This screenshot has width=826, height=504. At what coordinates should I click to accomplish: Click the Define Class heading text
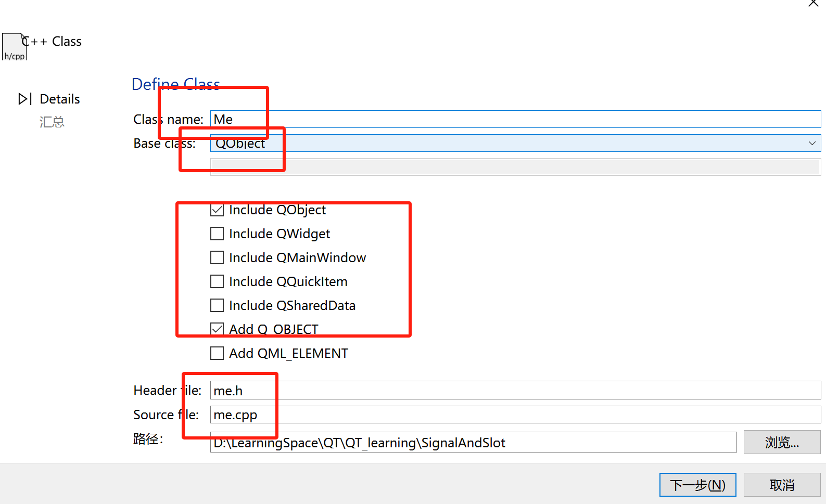pos(176,84)
